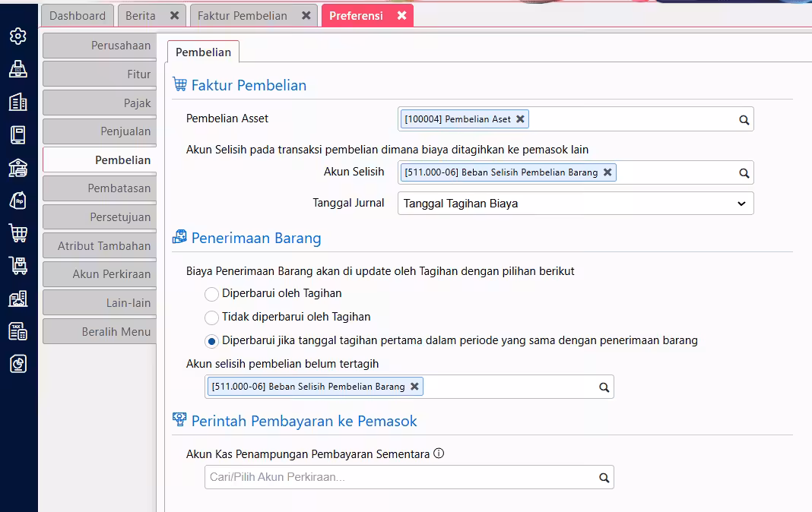Click the Tanggal Jurnal label
The image size is (812, 512).
[x=348, y=203]
